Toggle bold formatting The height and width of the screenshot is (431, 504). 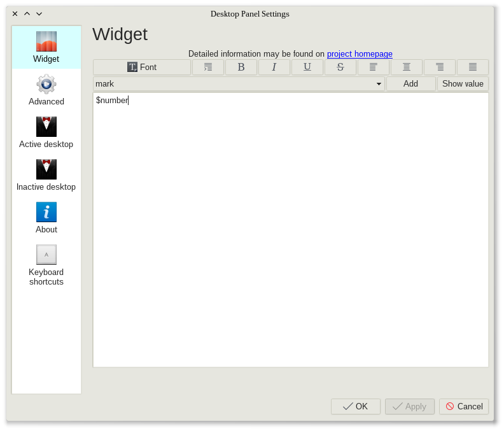point(241,67)
